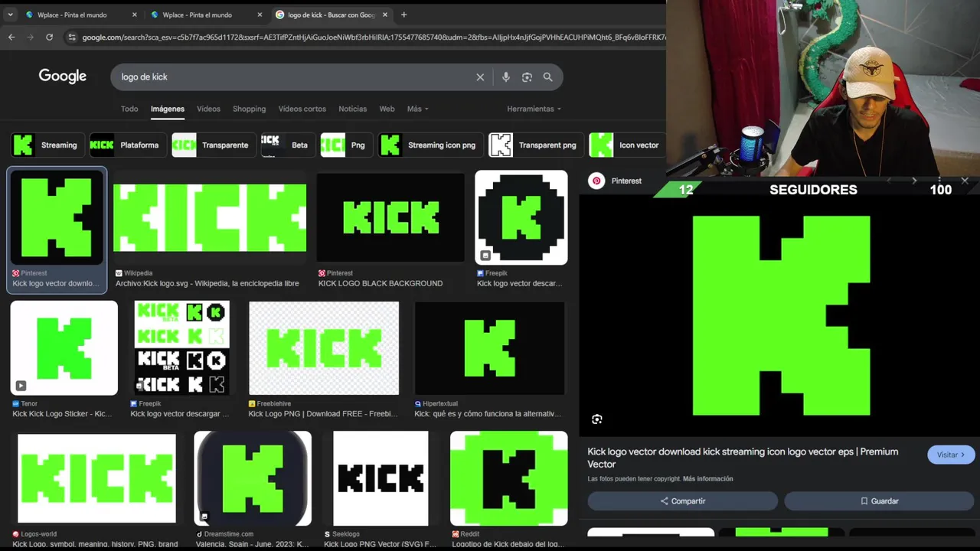Open the Hipertextual Kick thumbnail
The width and height of the screenshot is (980, 551).
[490, 348]
